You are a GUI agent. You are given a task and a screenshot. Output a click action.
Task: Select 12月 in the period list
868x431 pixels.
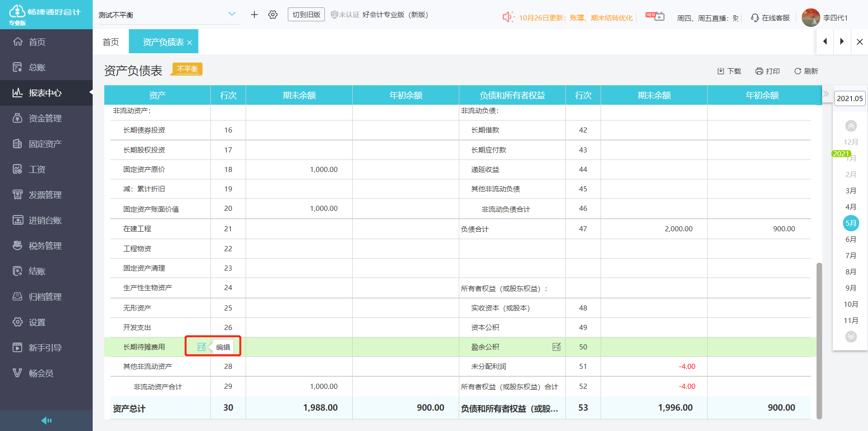[851, 142]
